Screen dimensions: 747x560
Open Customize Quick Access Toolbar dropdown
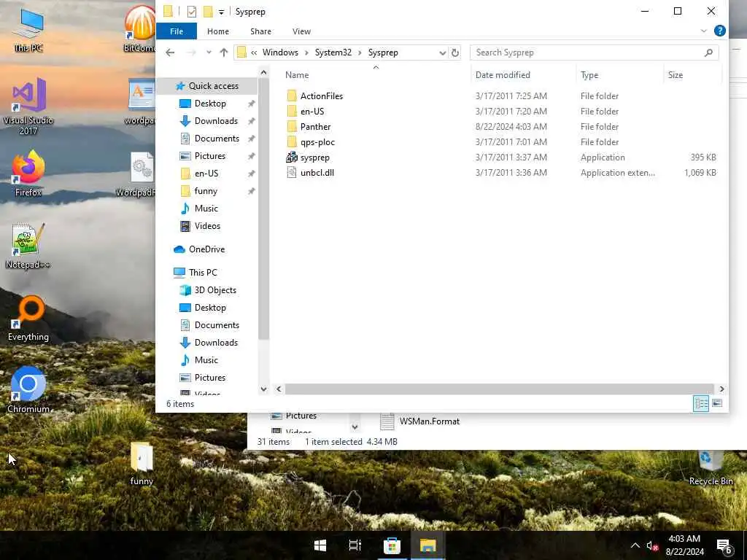tap(221, 12)
